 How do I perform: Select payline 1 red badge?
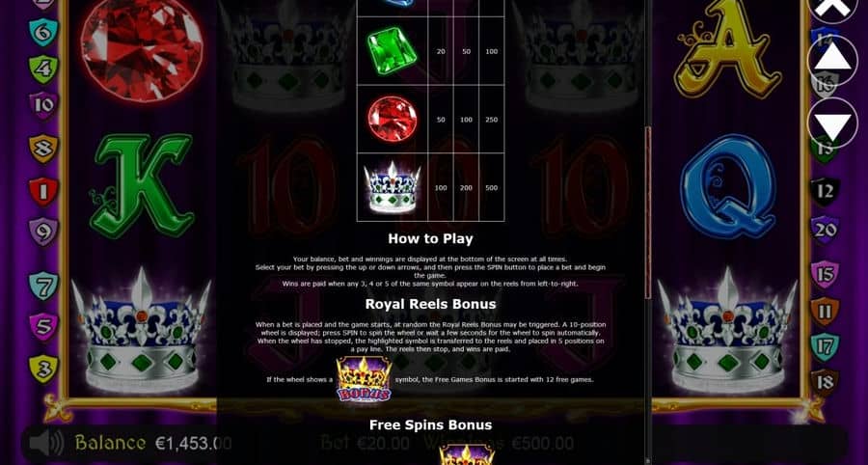(x=43, y=191)
